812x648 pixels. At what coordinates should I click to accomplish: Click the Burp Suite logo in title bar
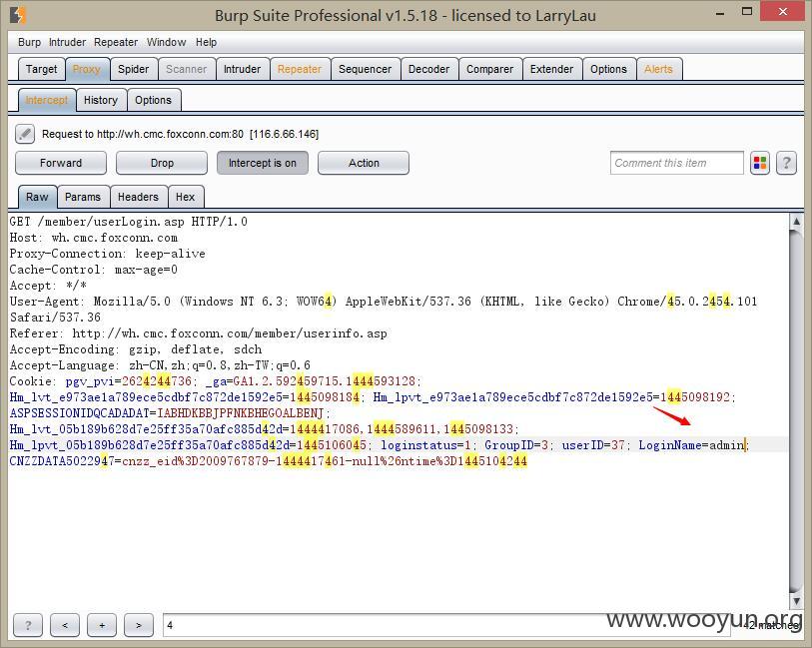pos(18,15)
